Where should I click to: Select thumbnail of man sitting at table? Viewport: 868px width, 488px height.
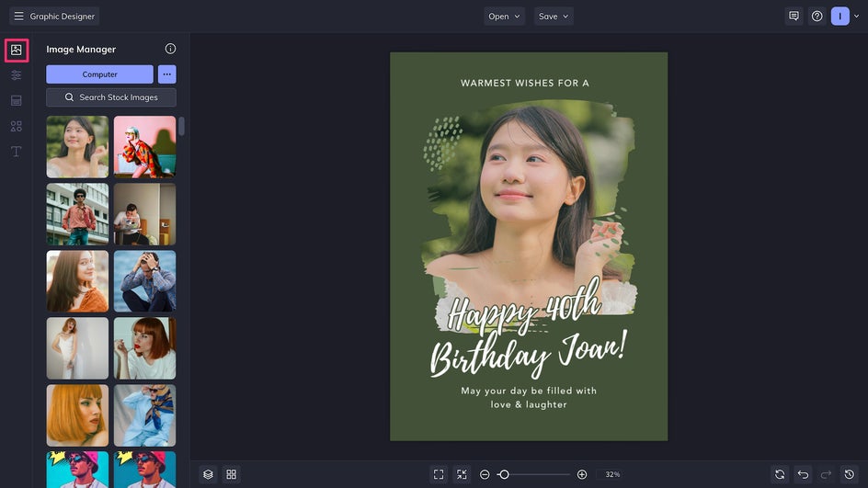[x=144, y=214]
